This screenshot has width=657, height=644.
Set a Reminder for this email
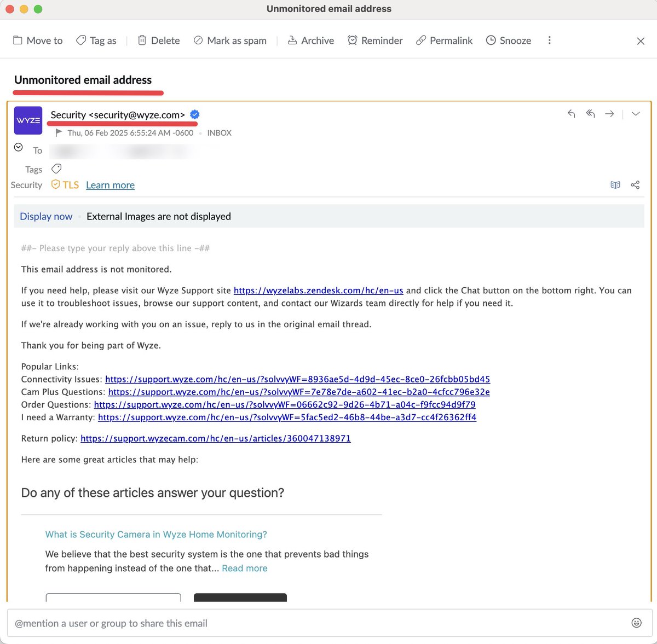[x=375, y=40]
